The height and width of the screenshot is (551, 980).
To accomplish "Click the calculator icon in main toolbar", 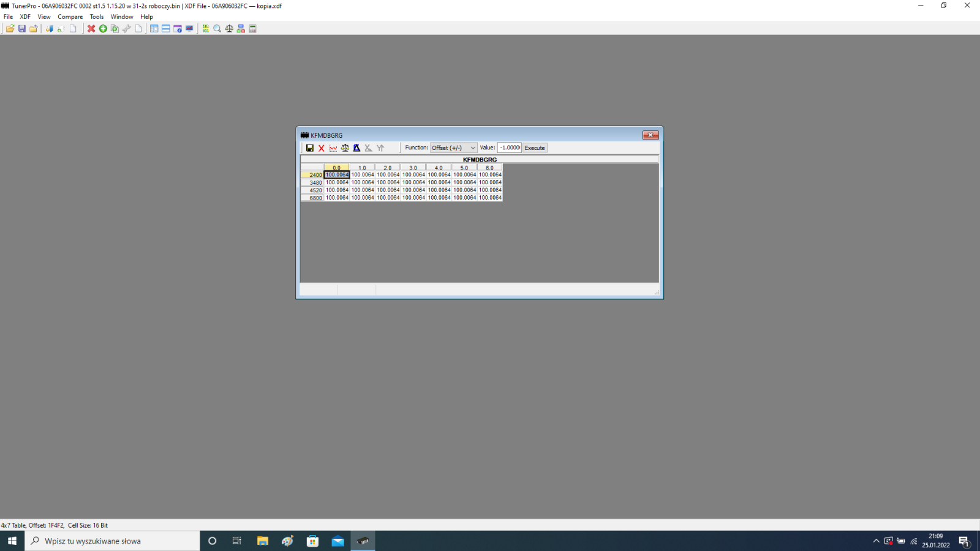I will (252, 29).
